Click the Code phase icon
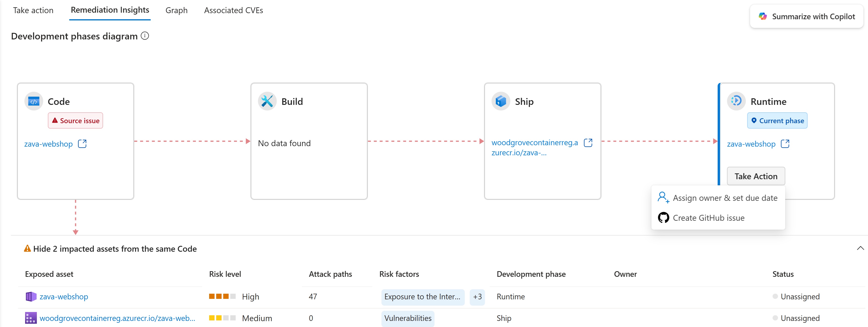 pyautogui.click(x=34, y=101)
